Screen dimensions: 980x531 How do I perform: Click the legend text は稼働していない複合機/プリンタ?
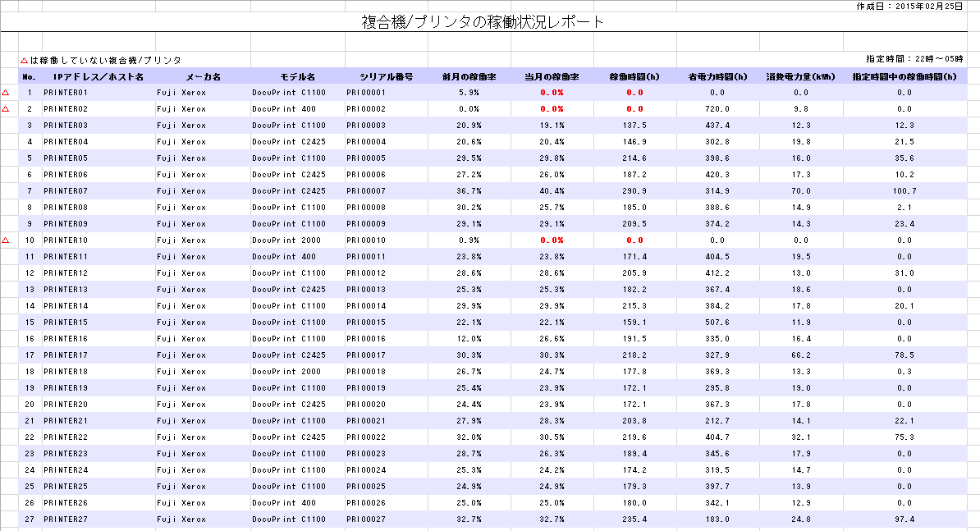tap(106, 60)
